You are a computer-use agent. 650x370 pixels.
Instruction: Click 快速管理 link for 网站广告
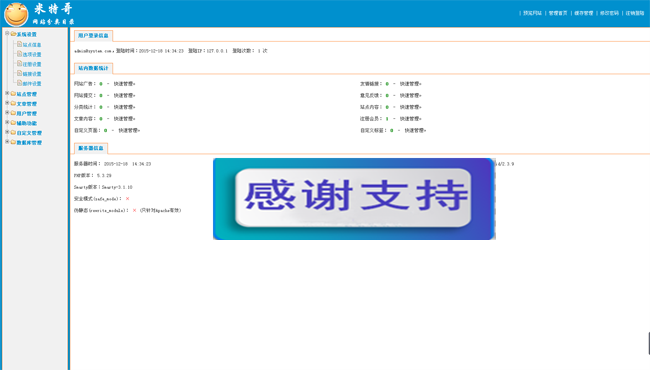[x=124, y=84]
